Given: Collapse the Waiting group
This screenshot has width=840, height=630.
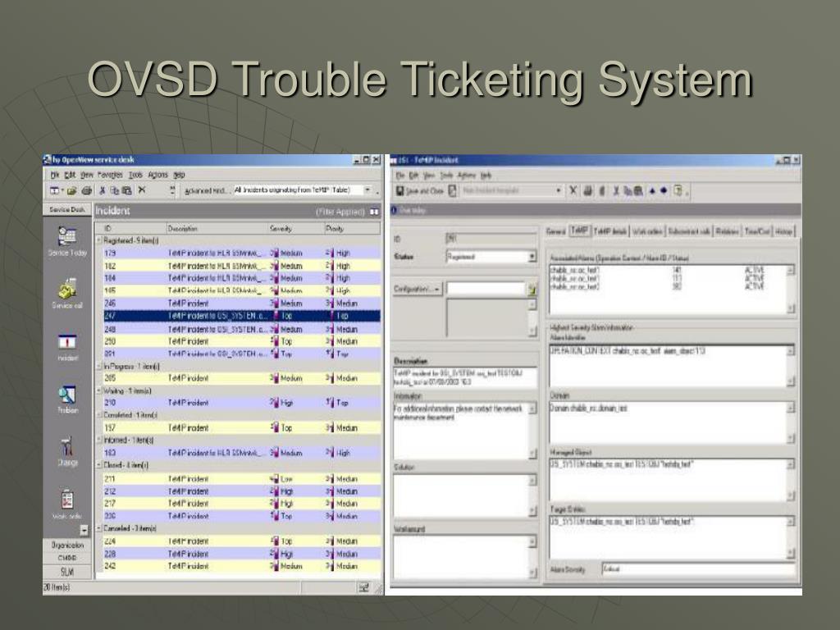Looking at the screenshot, I should tap(99, 390).
